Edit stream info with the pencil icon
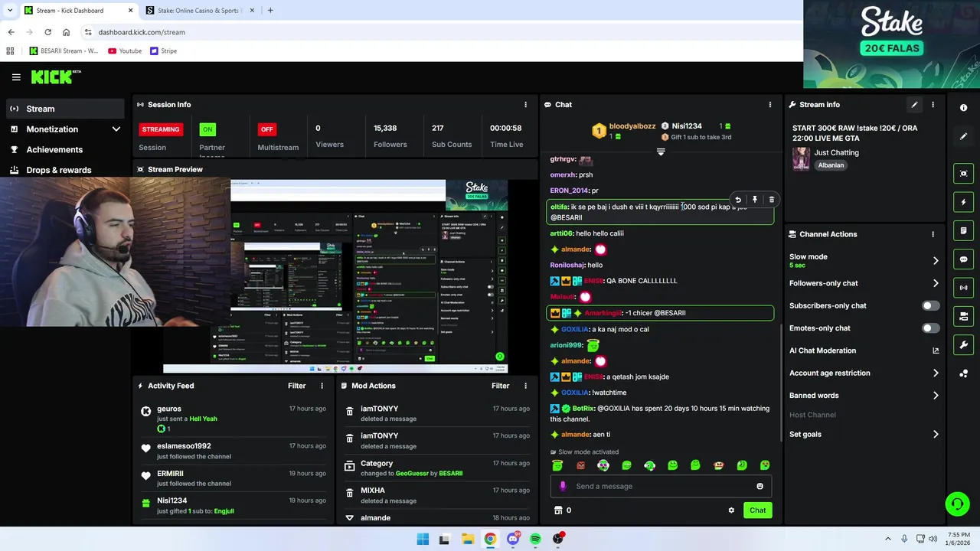This screenshot has width=980, height=551. (x=914, y=105)
